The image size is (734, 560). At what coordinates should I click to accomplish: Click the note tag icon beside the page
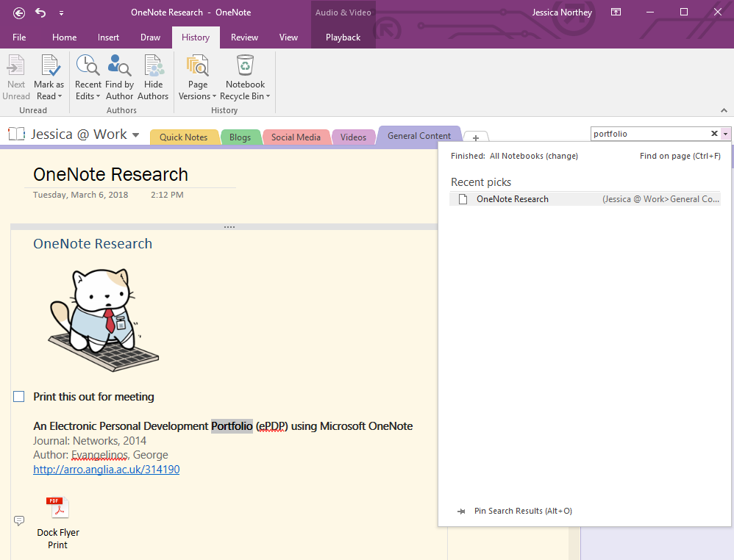tap(18, 520)
